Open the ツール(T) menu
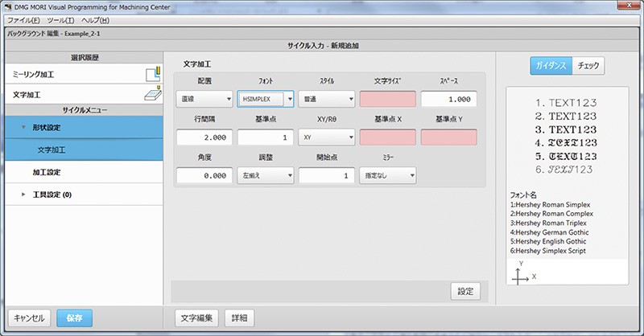This screenshot has height=336, width=644. 61,19
